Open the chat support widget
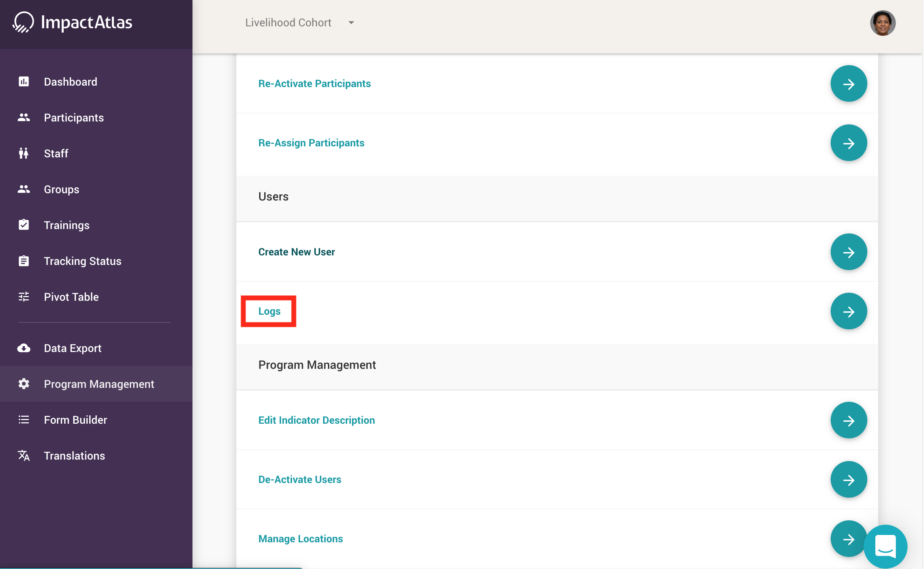The image size is (924, 569). pos(885,546)
